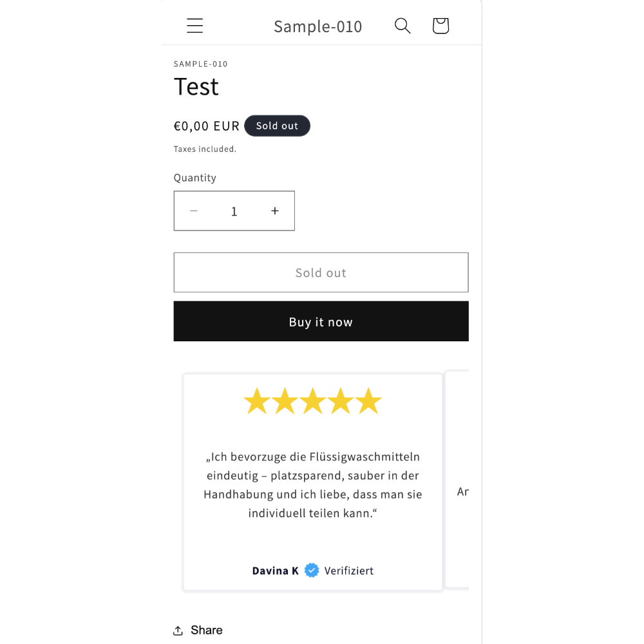Click the Sold out badge near price
Screen dimensions: 644x644
click(277, 126)
